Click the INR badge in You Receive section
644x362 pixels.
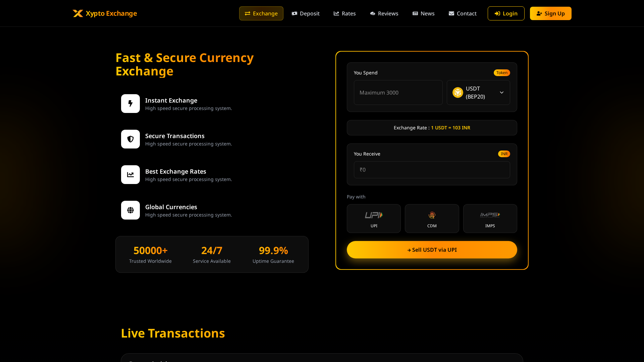coord(504,154)
